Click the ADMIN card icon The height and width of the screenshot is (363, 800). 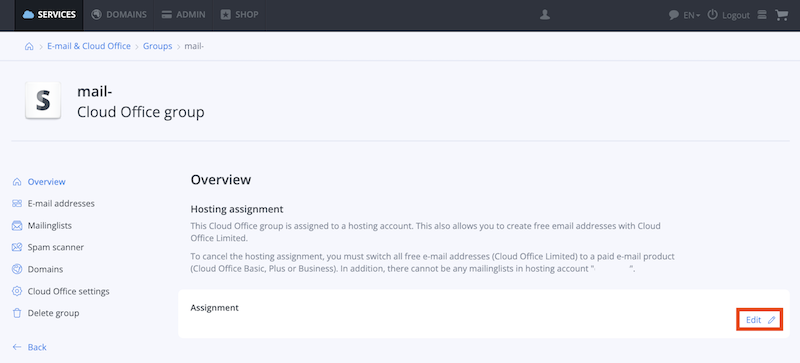[166, 15]
